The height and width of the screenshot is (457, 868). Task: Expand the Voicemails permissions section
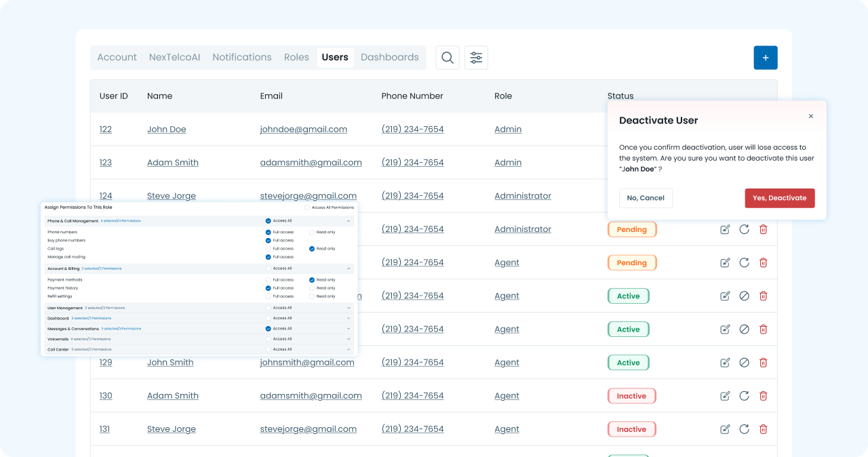[x=349, y=339]
